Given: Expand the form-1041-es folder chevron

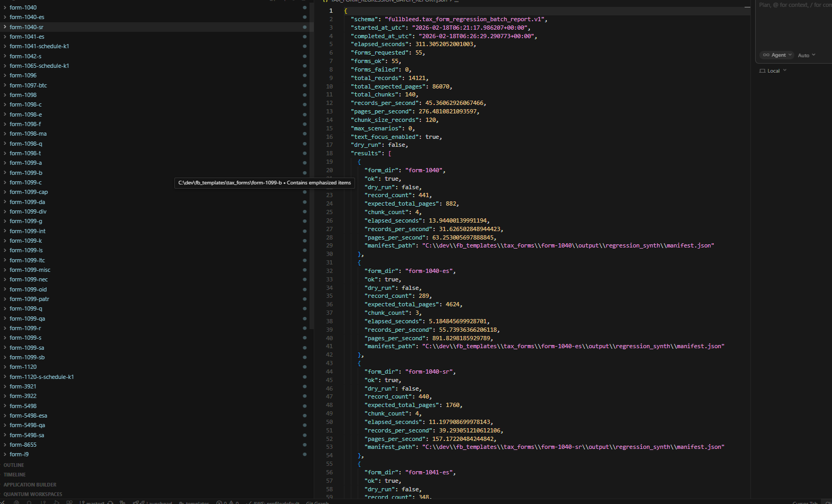Looking at the screenshot, I should pos(5,37).
